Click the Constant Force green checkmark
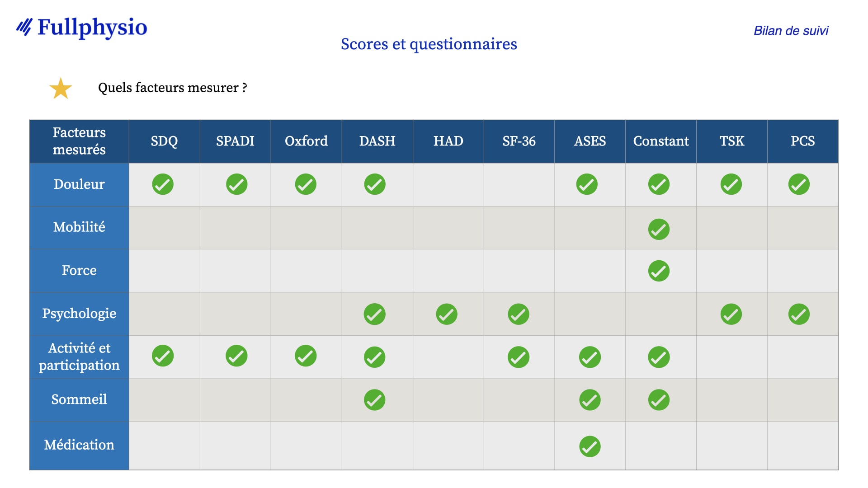 [659, 271]
